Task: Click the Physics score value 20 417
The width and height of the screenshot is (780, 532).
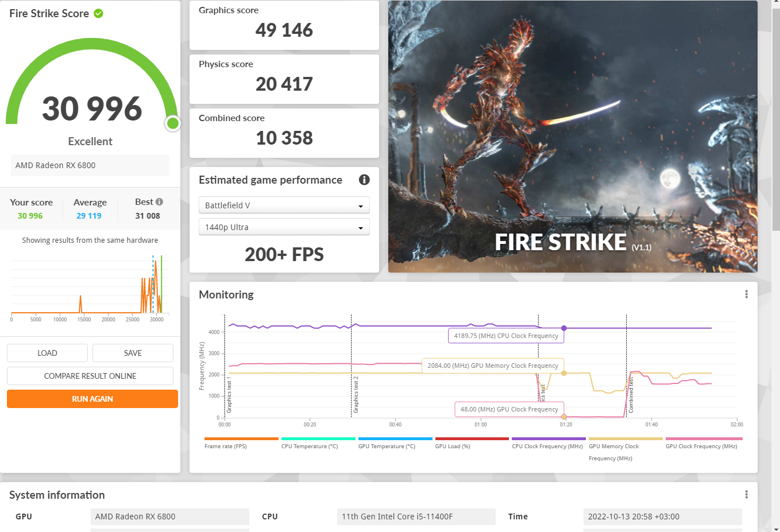Action: coord(284,84)
